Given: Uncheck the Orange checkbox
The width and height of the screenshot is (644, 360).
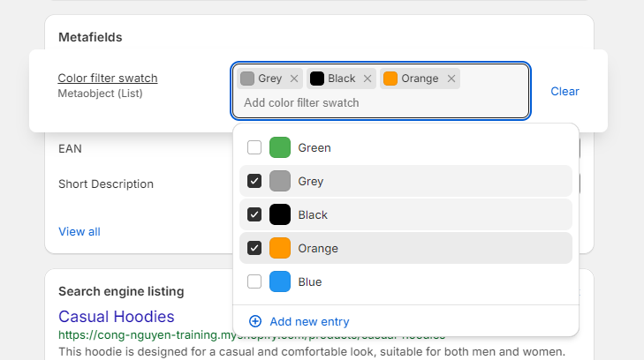Looking at the screenshot, I should coord(254,248).
